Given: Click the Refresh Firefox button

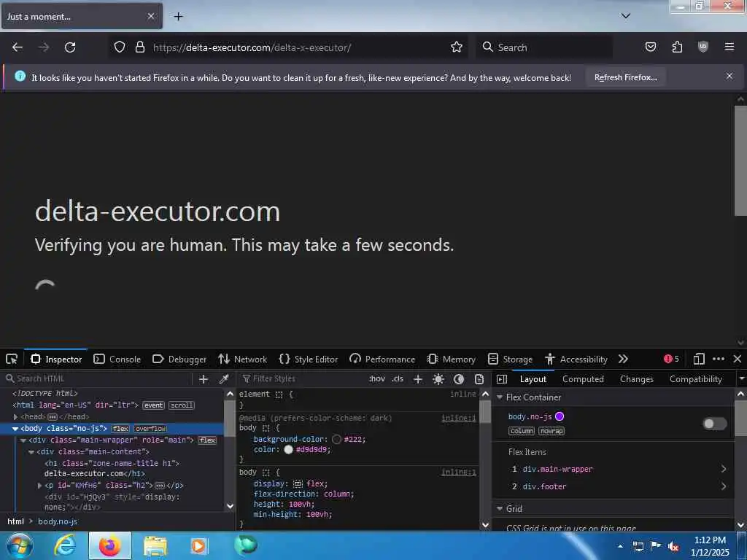Looking at the screenshot, I should 625,77.
